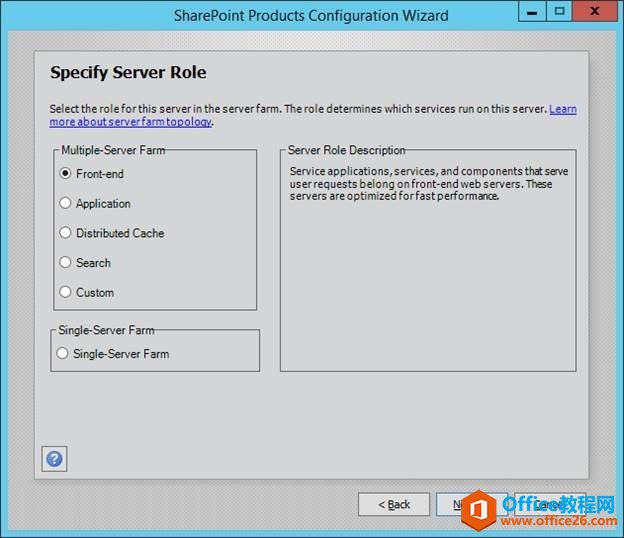Open Learn more about server farm topology link
Viewport: 624px width, 538px height.
coord(130,122)
